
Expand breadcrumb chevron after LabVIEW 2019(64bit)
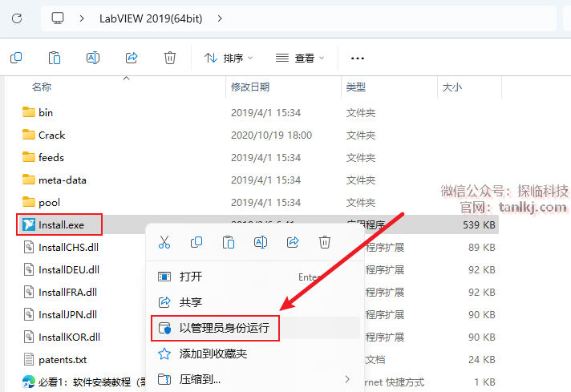pyautogui.click(x=221, y=18)
